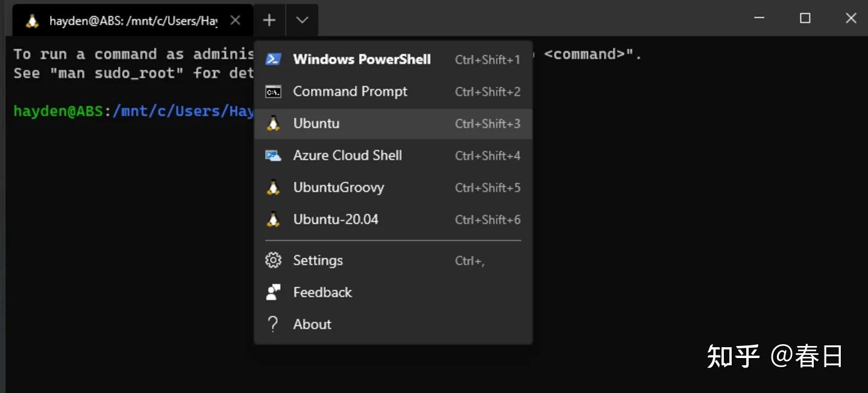Click the Feedback menu entry
Image resolution: width=868 pixels, height=393 pixels.
(322, 292)
